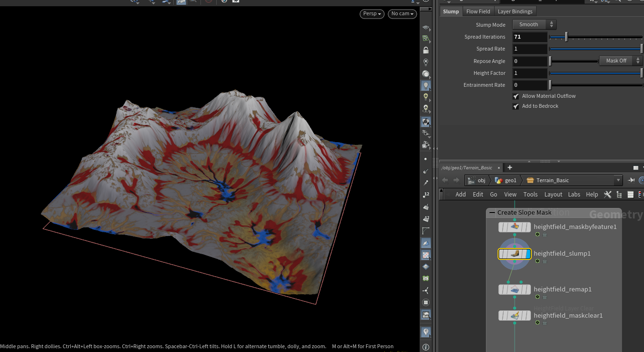Disable the Add to Bedrock checkbox
Viewport: 644px width, 352px height.
(x=516, y=106)
